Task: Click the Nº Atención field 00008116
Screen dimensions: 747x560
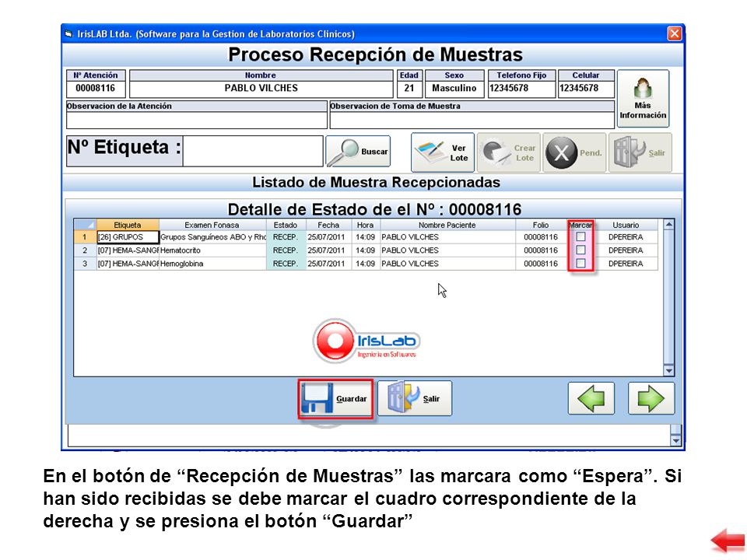Action: [96, 89]
